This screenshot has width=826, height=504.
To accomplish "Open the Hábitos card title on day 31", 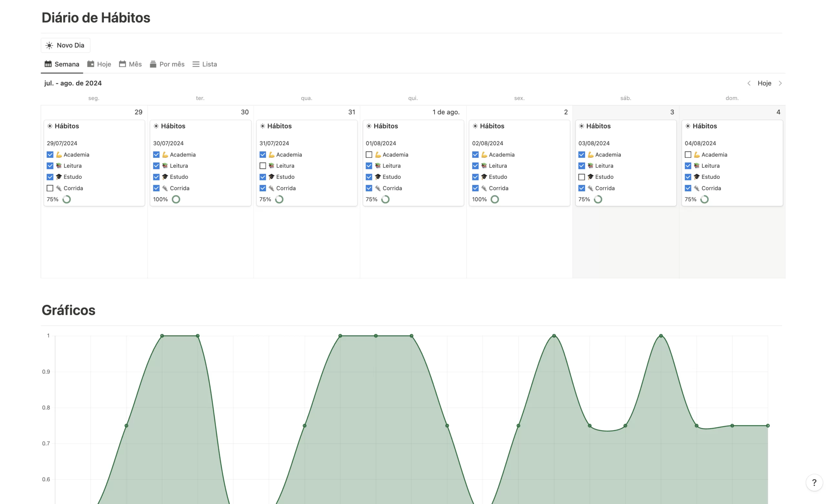I will click(x=279, y=126).
